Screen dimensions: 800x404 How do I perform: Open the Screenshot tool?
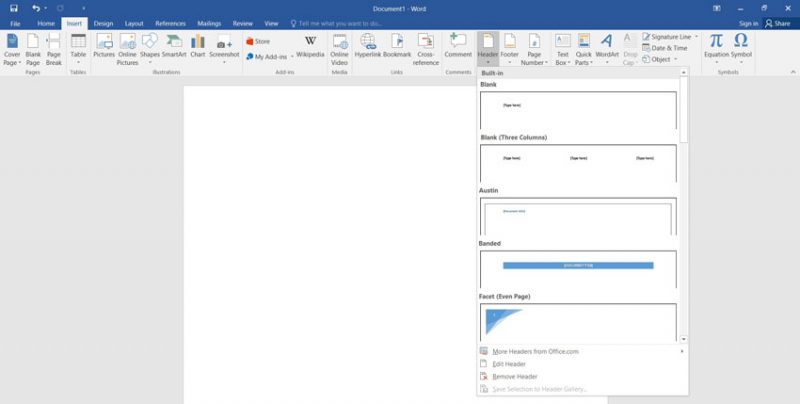pos(224,49)
